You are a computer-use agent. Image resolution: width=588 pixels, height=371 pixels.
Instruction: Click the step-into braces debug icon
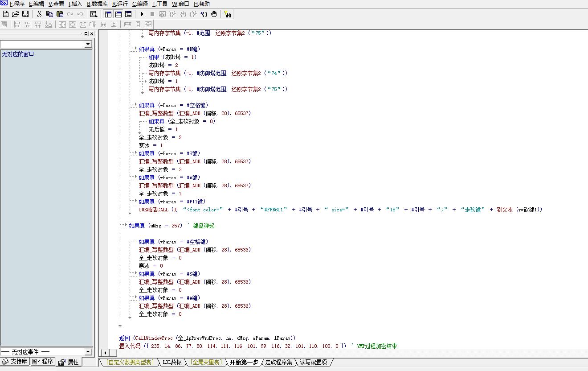[x=183, y=14]
